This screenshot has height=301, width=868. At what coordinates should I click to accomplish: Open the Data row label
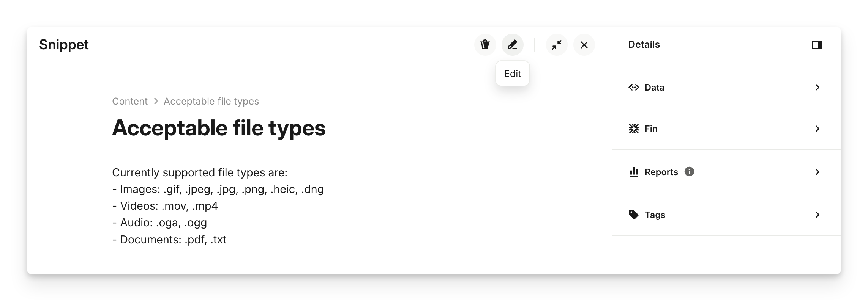pyautogui.click(x=654, y=88)
